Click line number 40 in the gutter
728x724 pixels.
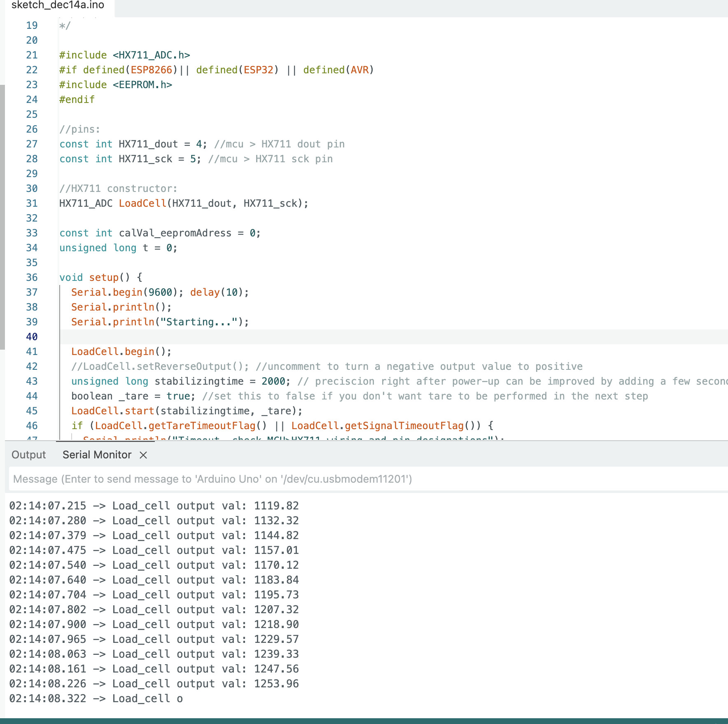32,337
